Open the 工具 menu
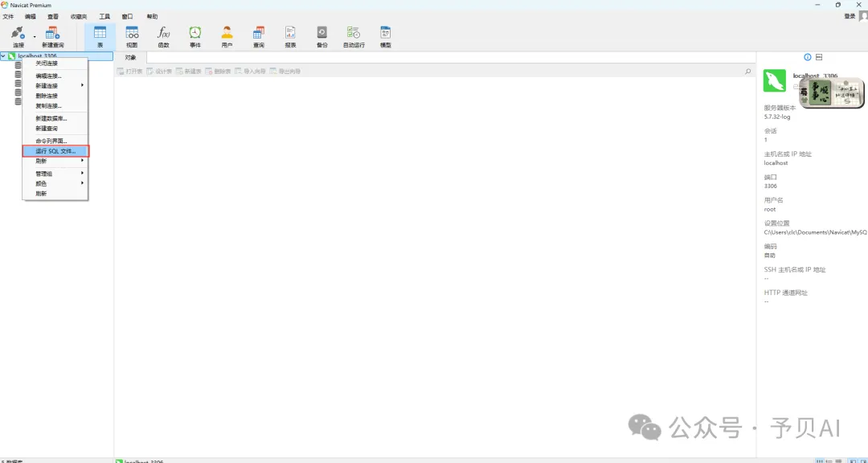868x463 pixels. pyautogui.click(x=104, y=17)
